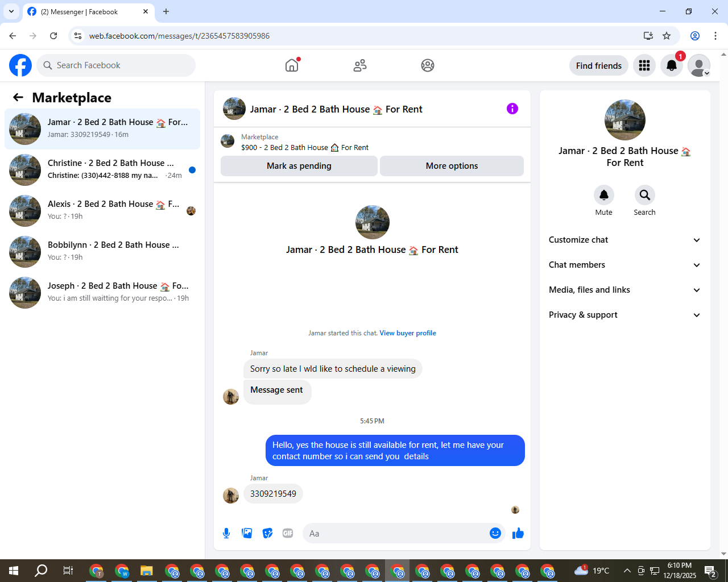
Task: Click the Search Facebook field
Action: pyautogui.click(x=116, y=65)
